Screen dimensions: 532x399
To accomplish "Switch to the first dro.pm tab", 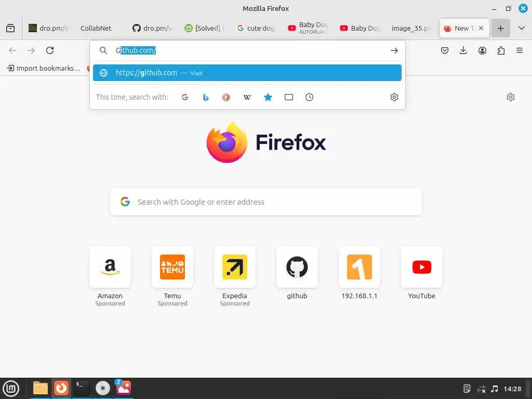I will point(49,28).
